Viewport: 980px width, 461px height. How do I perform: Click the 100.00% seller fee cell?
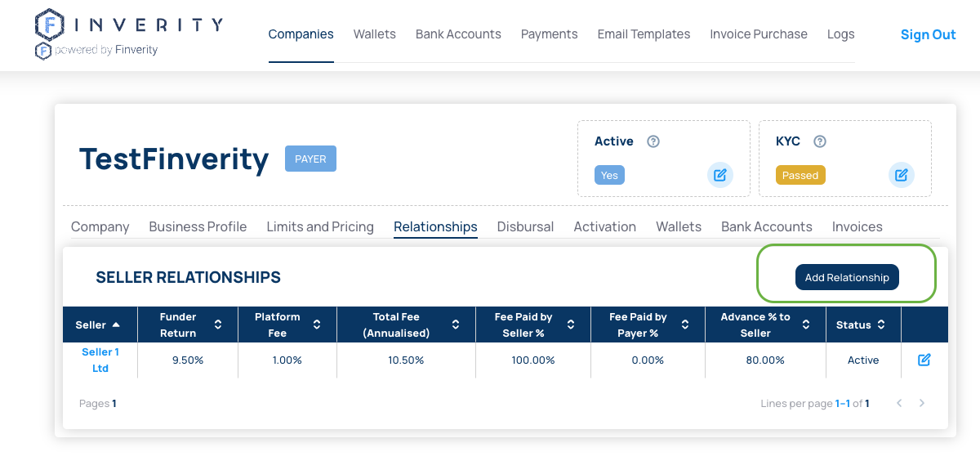coord(533,360)
